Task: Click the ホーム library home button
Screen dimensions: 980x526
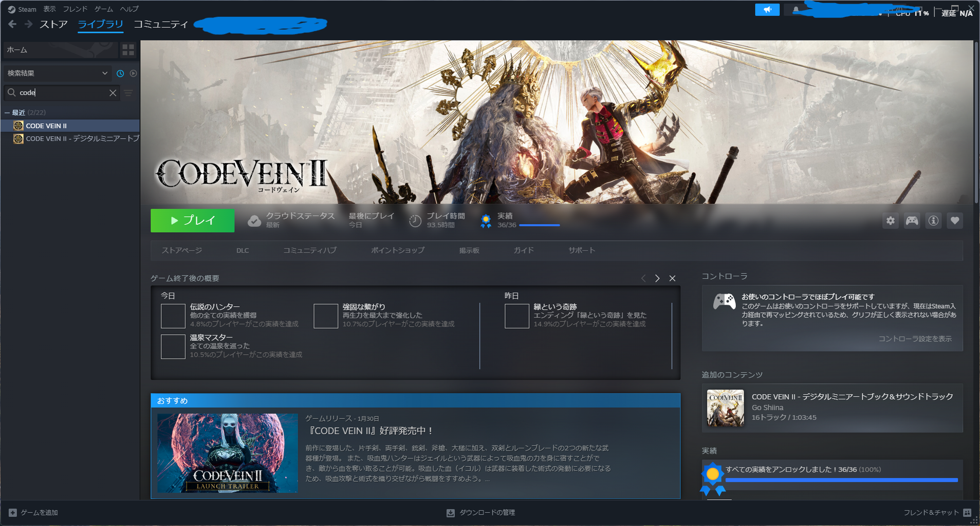Action: (x=60, y=50)
